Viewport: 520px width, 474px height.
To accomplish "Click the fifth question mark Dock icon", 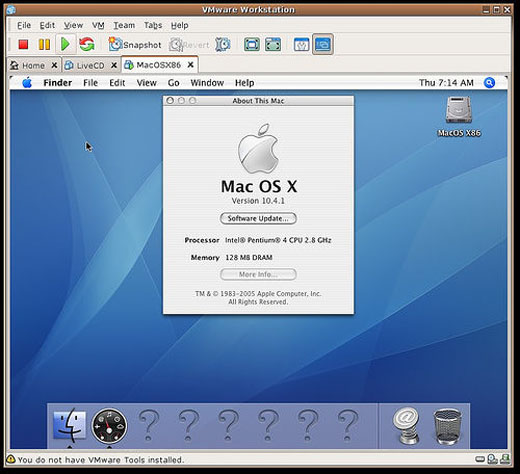I will (308, 426).
